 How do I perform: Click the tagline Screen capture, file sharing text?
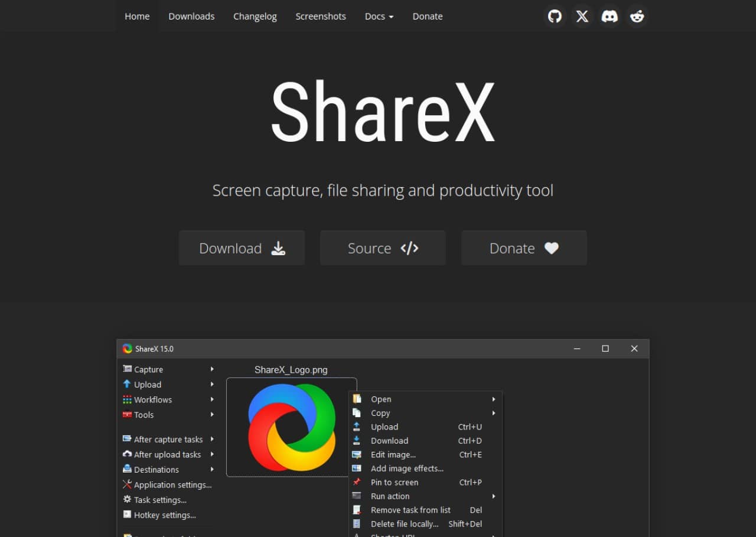(x=383, y=190)
